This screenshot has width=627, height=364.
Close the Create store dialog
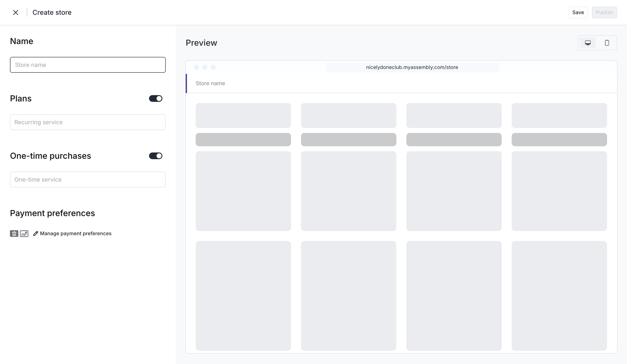pos(16,13)
